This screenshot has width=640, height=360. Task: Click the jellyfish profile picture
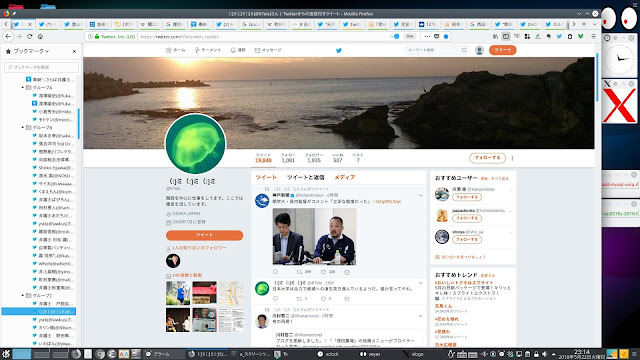point(196,144)
